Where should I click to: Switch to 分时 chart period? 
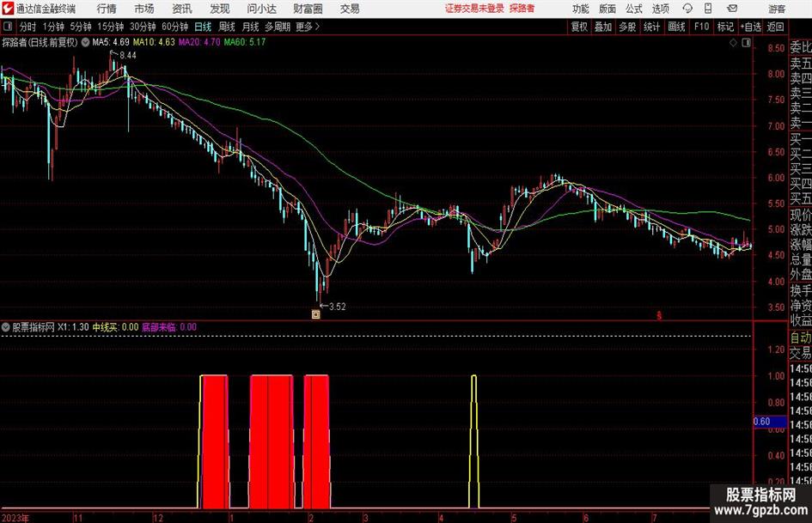point(28,27)
